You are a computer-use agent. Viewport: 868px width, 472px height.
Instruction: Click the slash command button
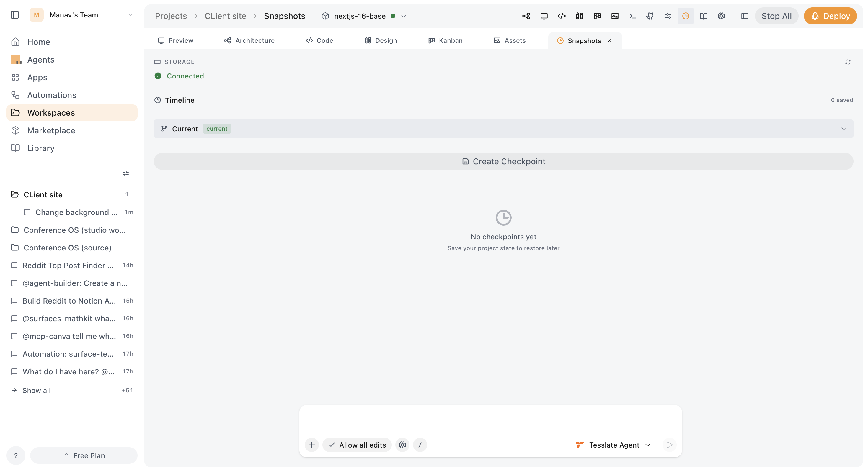click(420, 445)
